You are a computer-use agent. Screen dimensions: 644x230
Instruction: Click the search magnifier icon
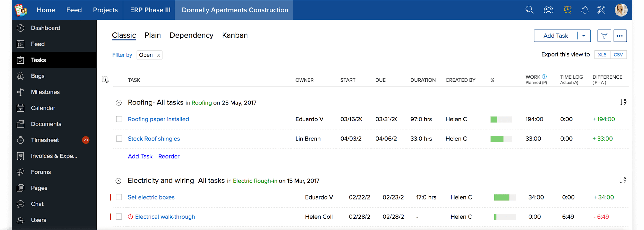[529, 10]
